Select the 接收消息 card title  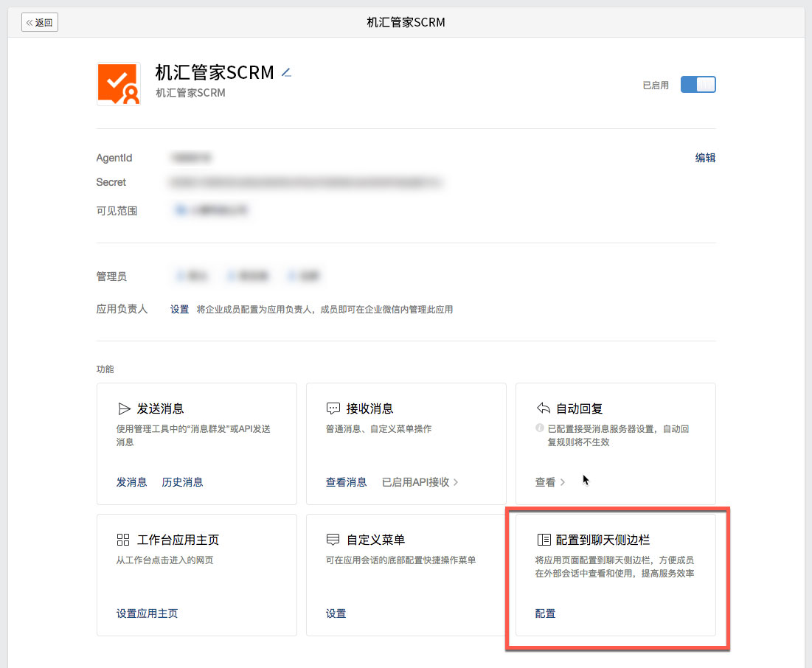click(x=369, y=408)
